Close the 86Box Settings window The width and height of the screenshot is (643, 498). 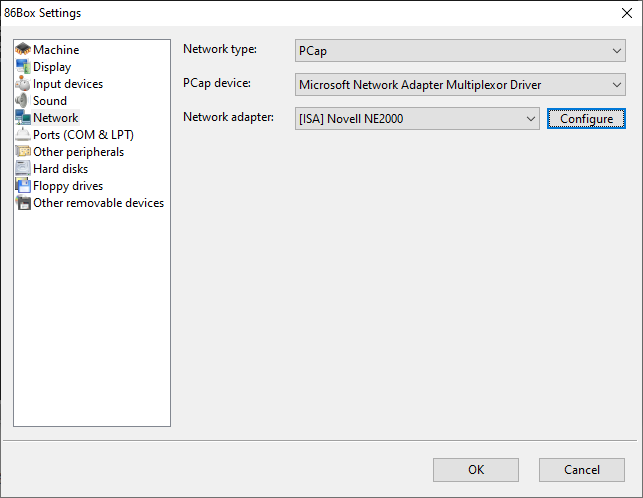pyautogui.click(x=627, y=13)
